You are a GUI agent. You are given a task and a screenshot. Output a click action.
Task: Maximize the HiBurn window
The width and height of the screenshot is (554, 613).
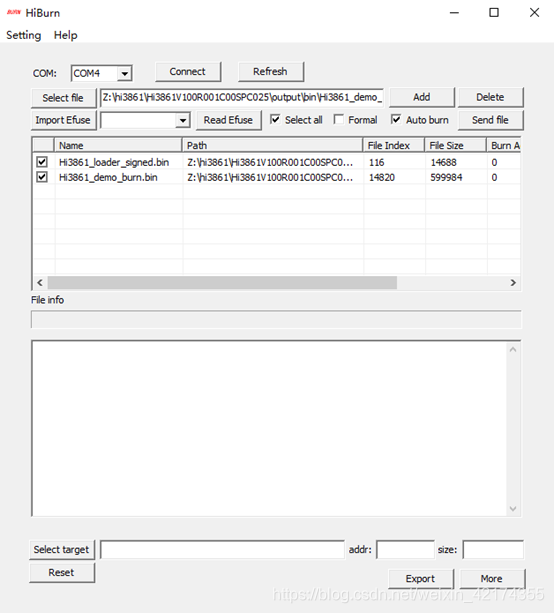coord(494,13)
